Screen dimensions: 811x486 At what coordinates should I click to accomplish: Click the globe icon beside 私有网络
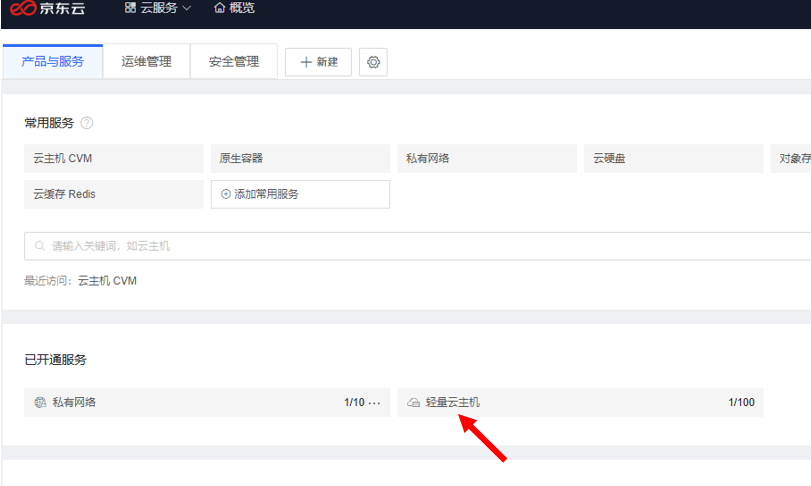[x=40, y=402]
